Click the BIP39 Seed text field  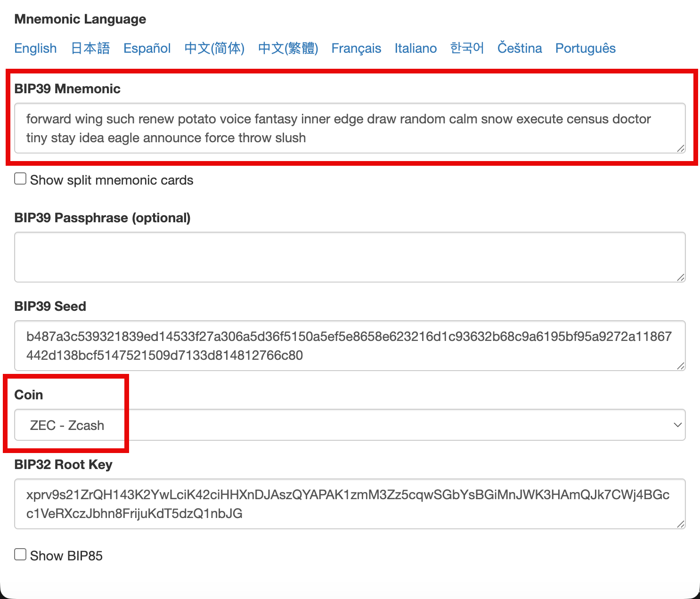tap(349, 346)
